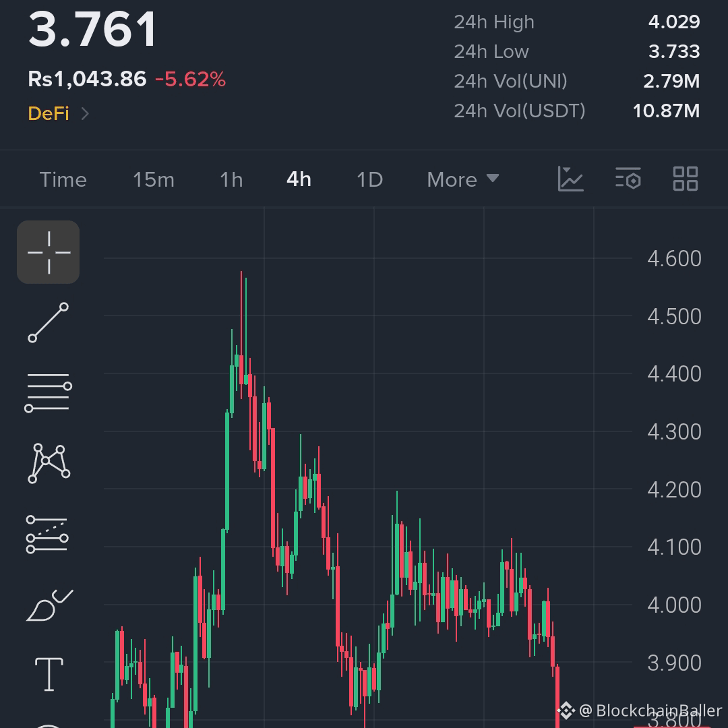This screenshot has width=728, height=728.
Task: Select the 4h interval tab
Action: tap(299, 180)
